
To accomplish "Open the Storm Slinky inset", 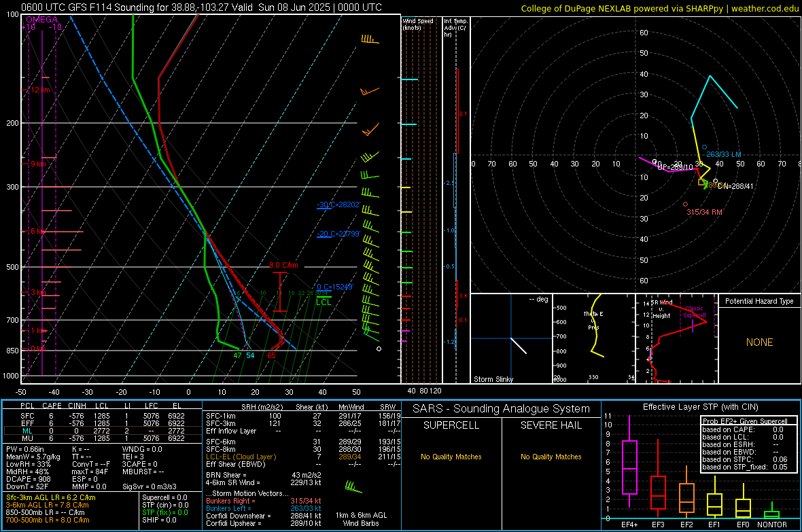I will coord(511,338).
